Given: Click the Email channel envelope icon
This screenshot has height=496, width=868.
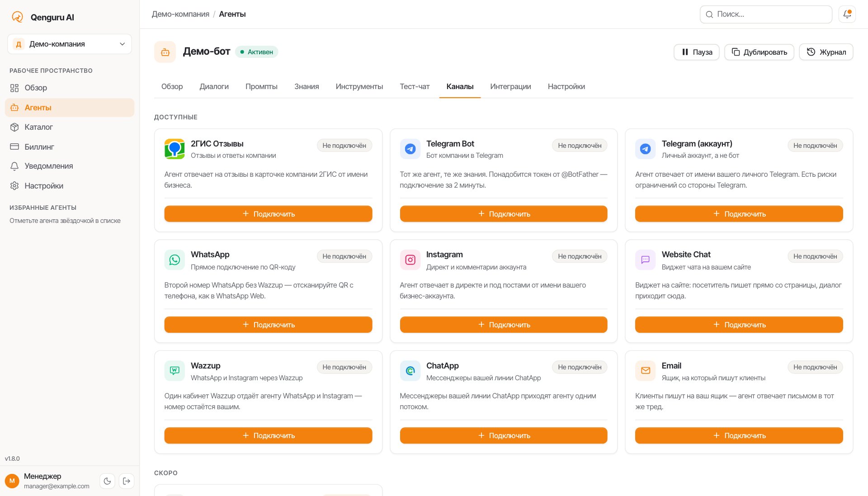Looking at the screenshot, I should [x=645, y=371].
